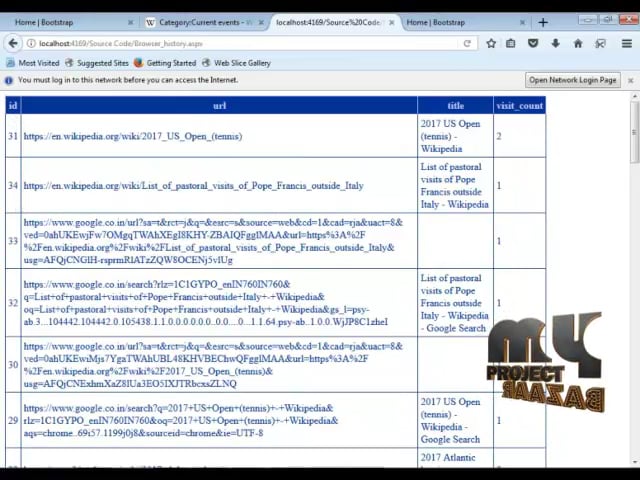Bookmark this page with star icon
Screen dimensions: 640x480
491,43
